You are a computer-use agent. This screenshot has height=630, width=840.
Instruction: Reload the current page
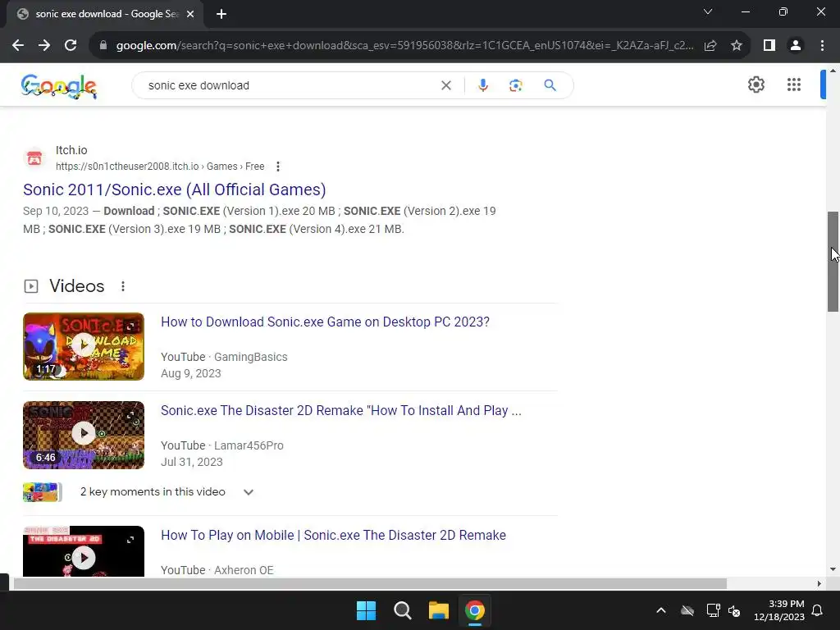71,46
